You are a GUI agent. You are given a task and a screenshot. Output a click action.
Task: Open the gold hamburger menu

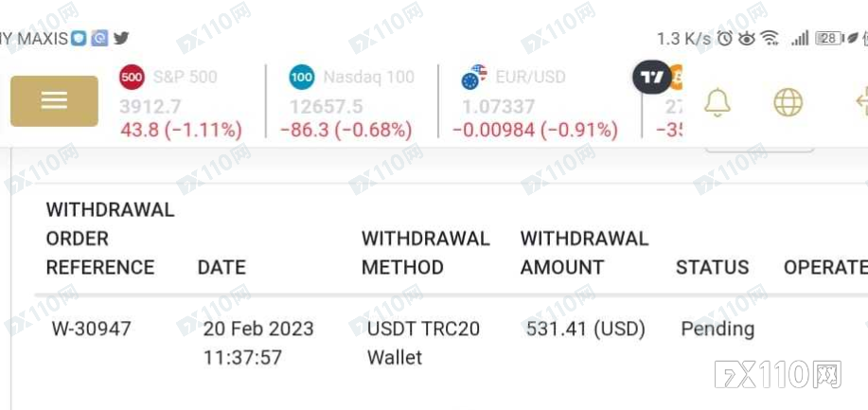pos(54,100)
